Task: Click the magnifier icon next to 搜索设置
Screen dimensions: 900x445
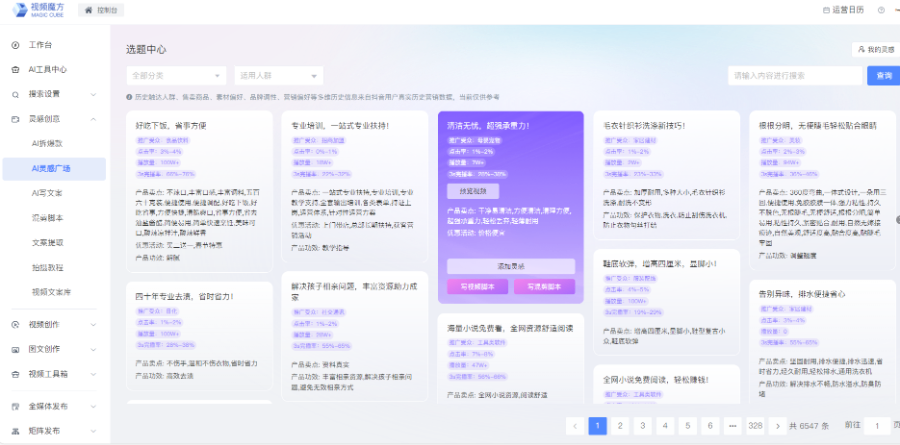Action: (15, 94)
